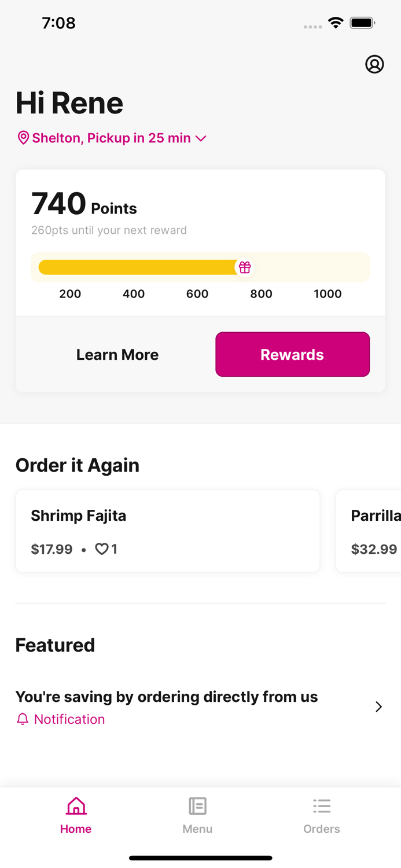
Task: Open the Orders list icon
Action: pyautogui.click(x=322, y=806)
